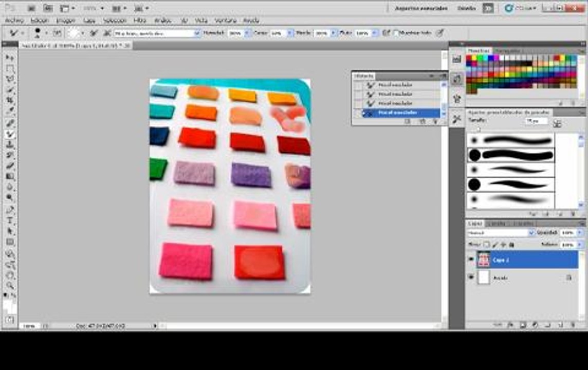Launch Bridge from the application bar

pyautogui.click(x=31, y=8)
